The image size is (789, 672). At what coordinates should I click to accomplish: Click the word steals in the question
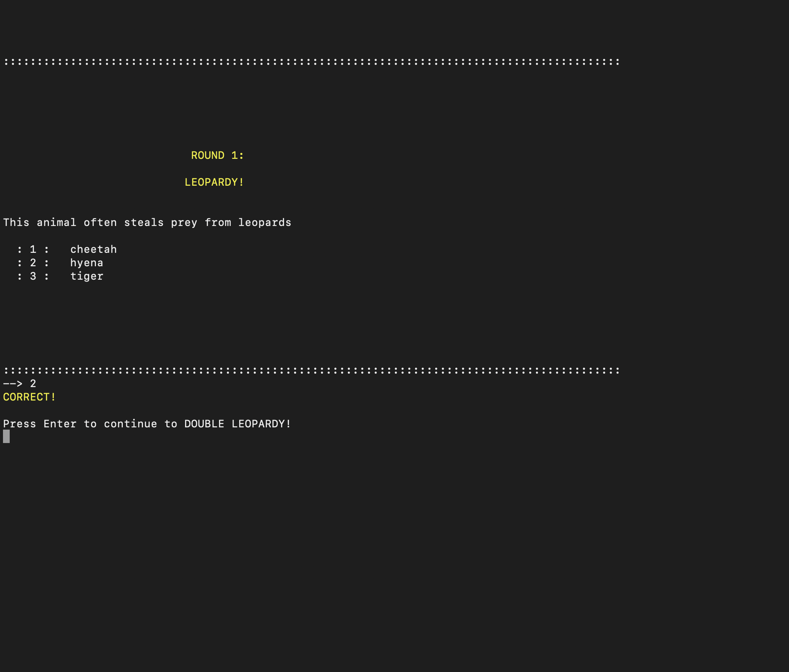click(x=144, y=223)
